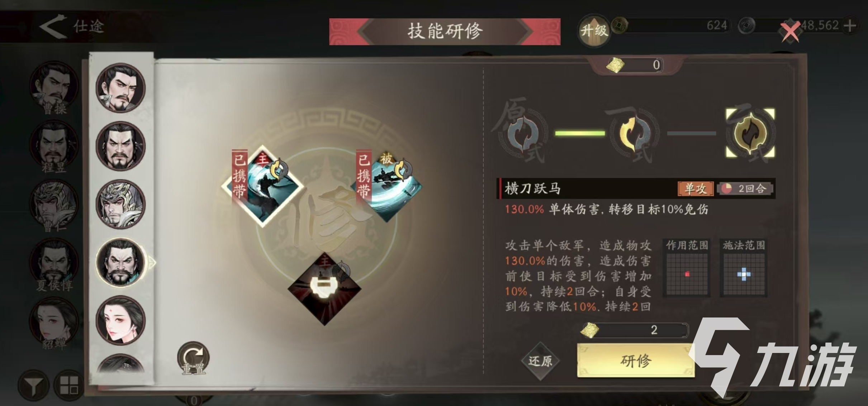Select the passive 被 skill diamond
Image resolution: width=868 pixels, height=406 pixels.
pos(386,186)
